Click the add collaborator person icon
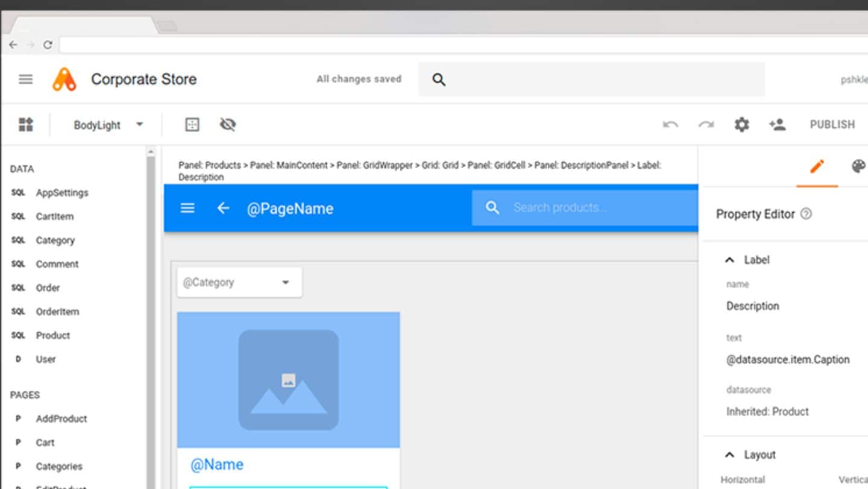Image resolution: width=868 pixels, height=489 pixels. click(777, 125)
